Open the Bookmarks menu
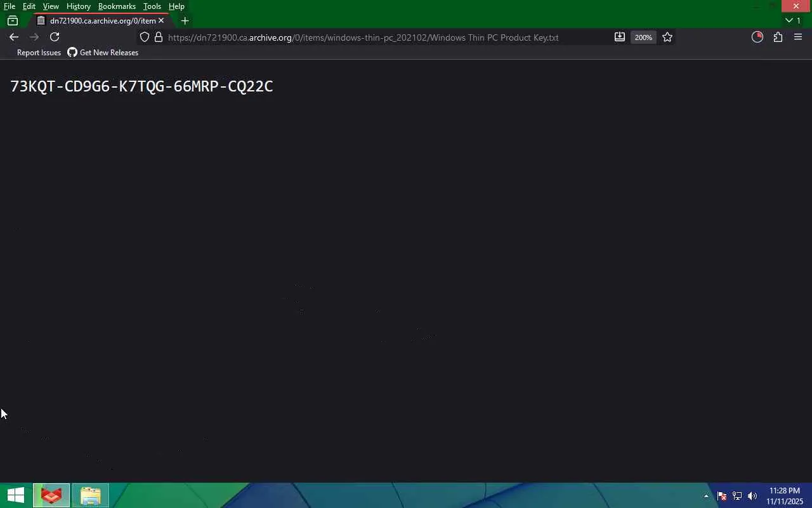This screenshot has height=508, width=812. pyautogui.click(x=117, y=6)
